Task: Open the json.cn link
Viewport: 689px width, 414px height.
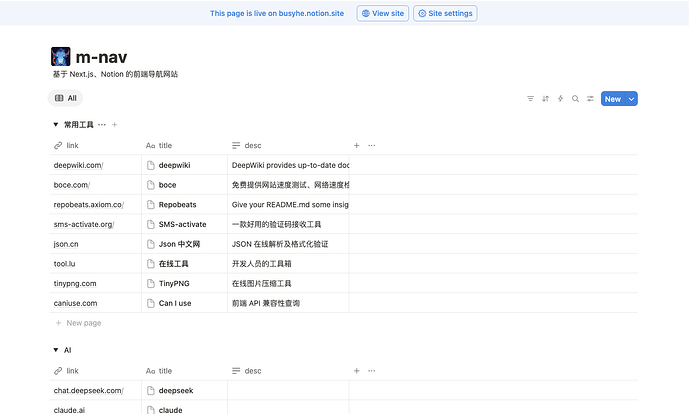Action: (x=66, y=244)
